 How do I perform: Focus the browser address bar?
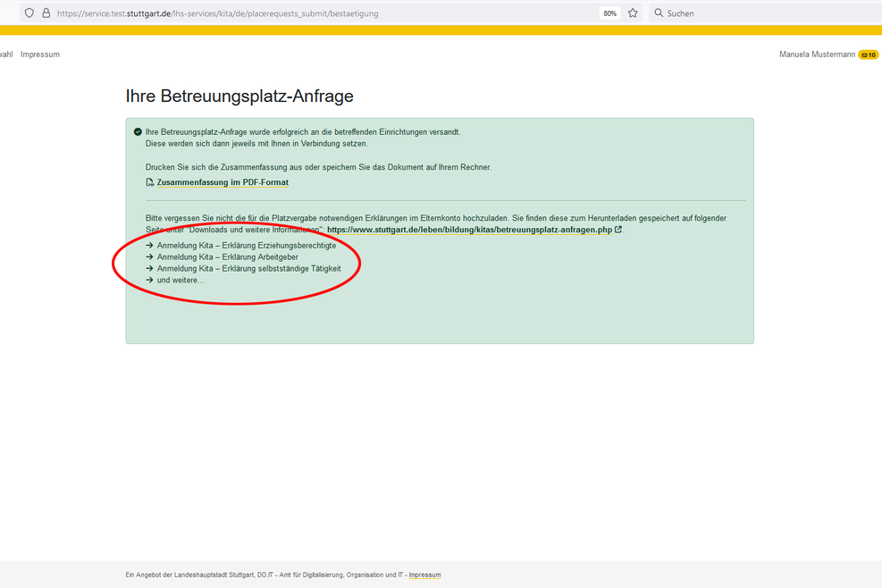pos(322,13)
